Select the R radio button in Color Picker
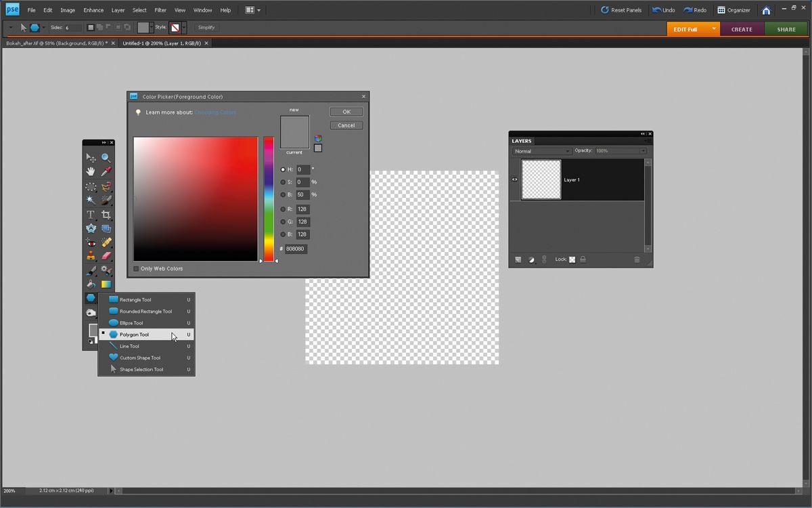 tap(283, 209)
